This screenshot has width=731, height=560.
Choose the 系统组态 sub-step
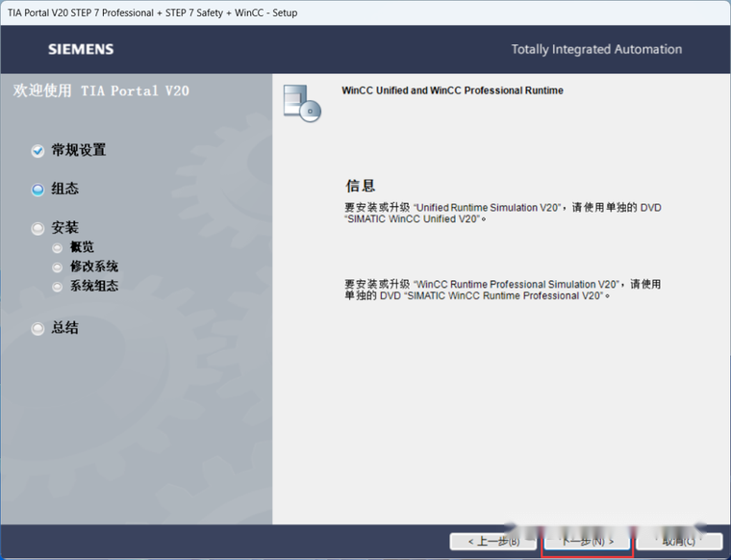pos(94,286)
